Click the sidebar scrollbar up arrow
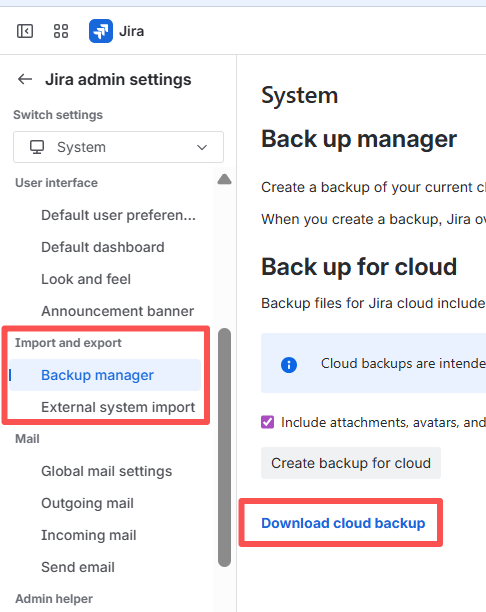 pyautogui.click(x=224, y=179)
